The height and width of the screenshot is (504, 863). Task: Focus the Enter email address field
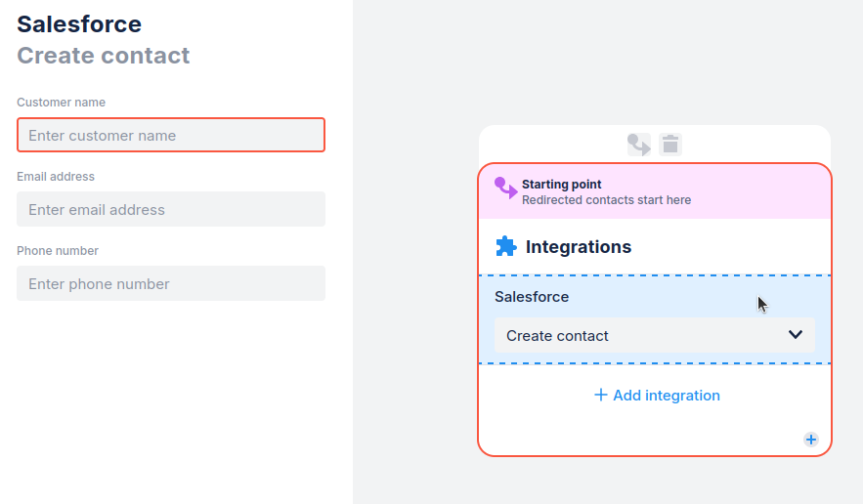[171, 209]
